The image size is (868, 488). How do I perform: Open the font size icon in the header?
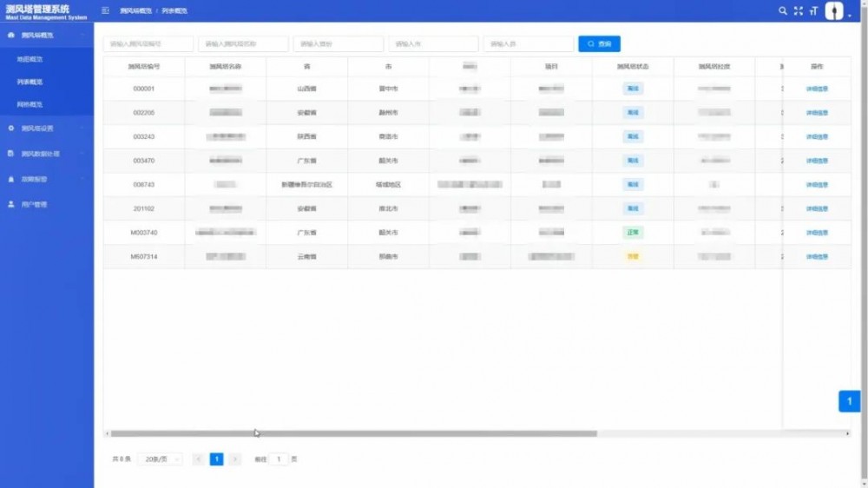[813, 10]
